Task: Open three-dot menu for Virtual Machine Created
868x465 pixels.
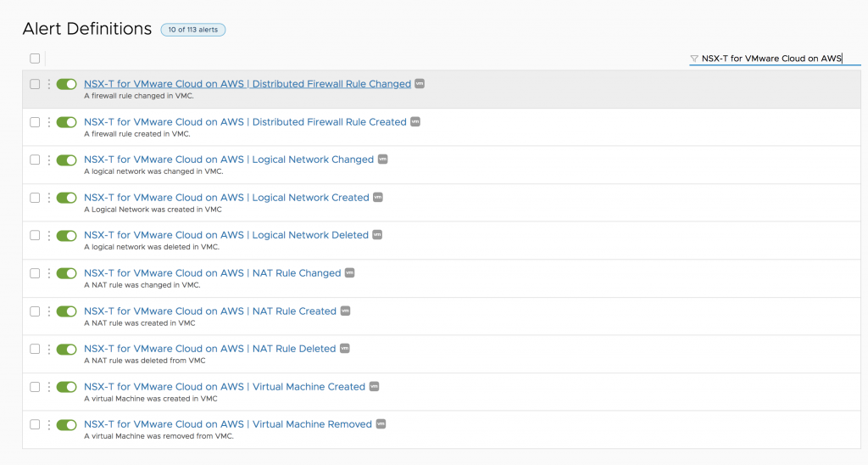Action: coord(49,387)
